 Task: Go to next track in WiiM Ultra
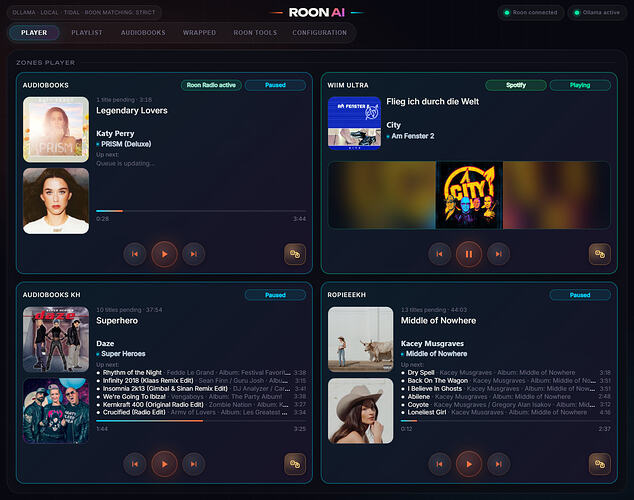[x=499, y=254]
